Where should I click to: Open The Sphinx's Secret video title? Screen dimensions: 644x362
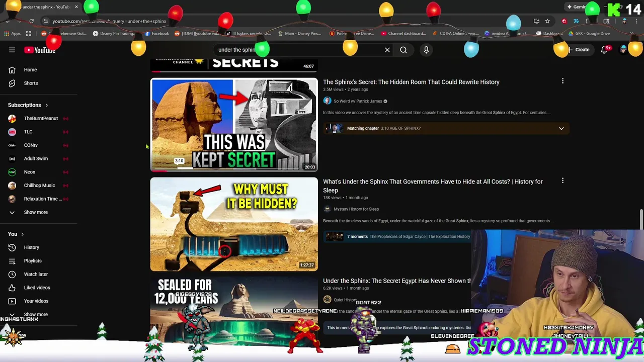411,82
